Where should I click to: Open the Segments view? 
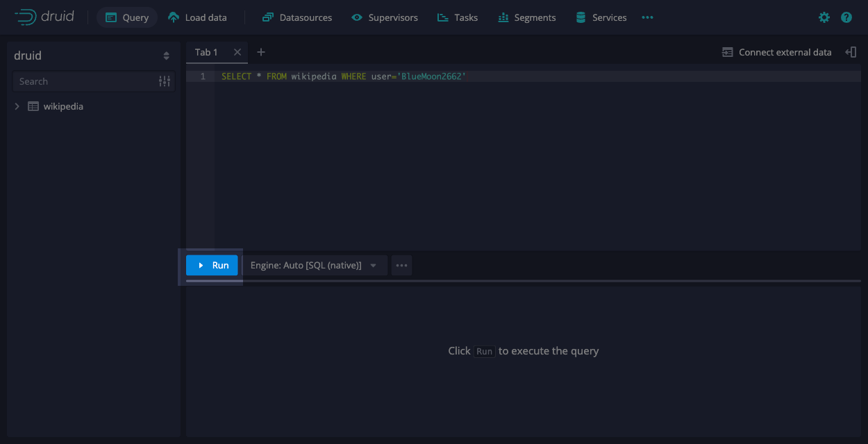point(527,17)
